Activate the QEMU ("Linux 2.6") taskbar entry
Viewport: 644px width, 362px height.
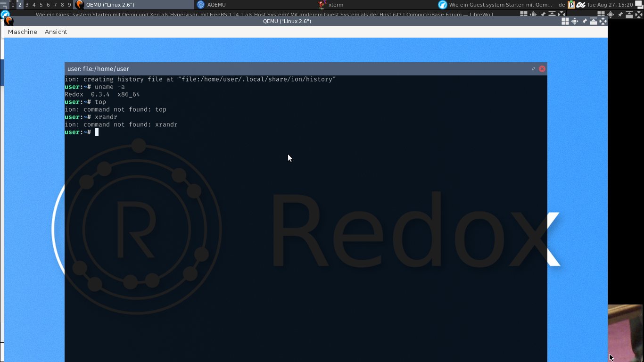point(134,5)
